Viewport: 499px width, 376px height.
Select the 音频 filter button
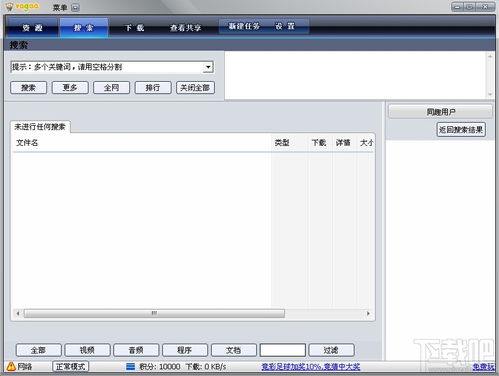pyautogui.click(x=136, y=350)
